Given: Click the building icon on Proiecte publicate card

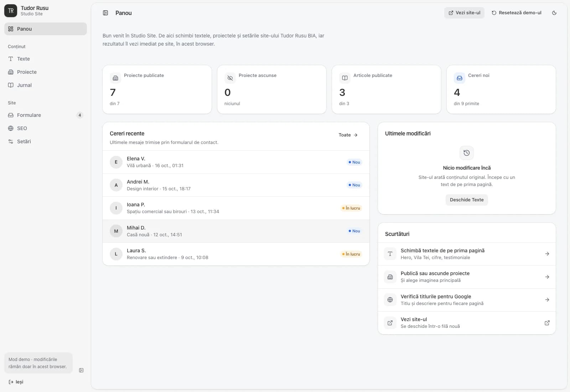Looking at the screenshot, I should [x=115, y=78].
